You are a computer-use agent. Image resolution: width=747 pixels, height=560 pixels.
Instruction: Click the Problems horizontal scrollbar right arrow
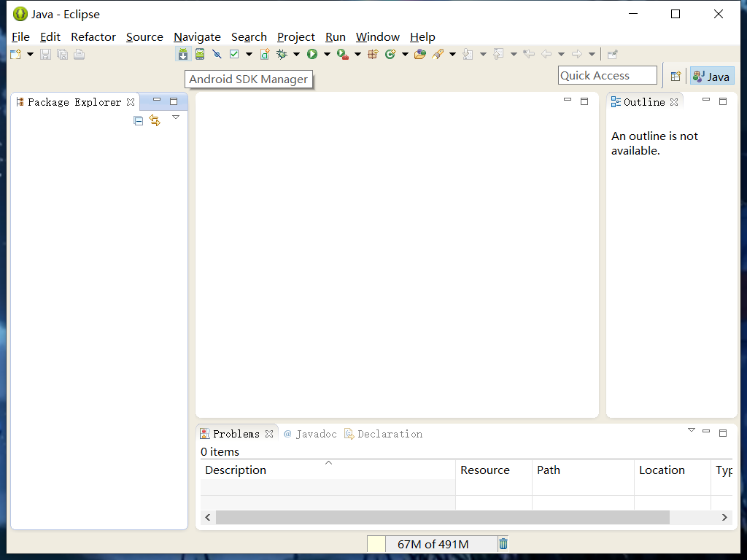(724, 517)
